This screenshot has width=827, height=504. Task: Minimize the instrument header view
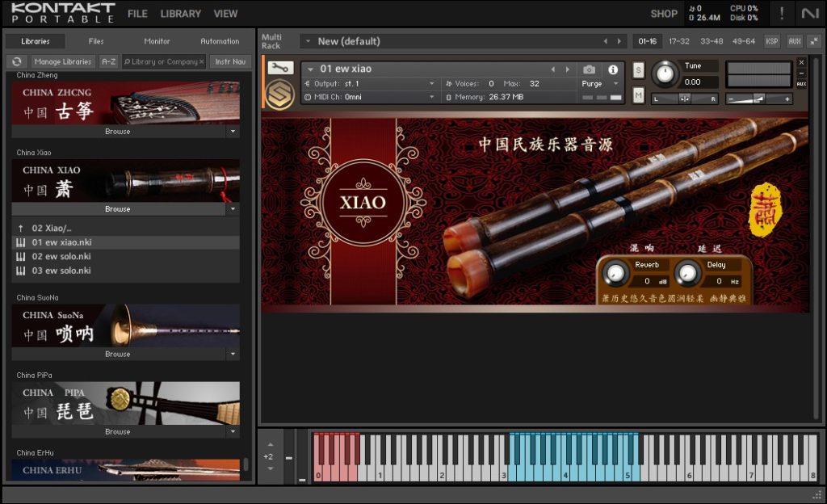pos(801,73)
